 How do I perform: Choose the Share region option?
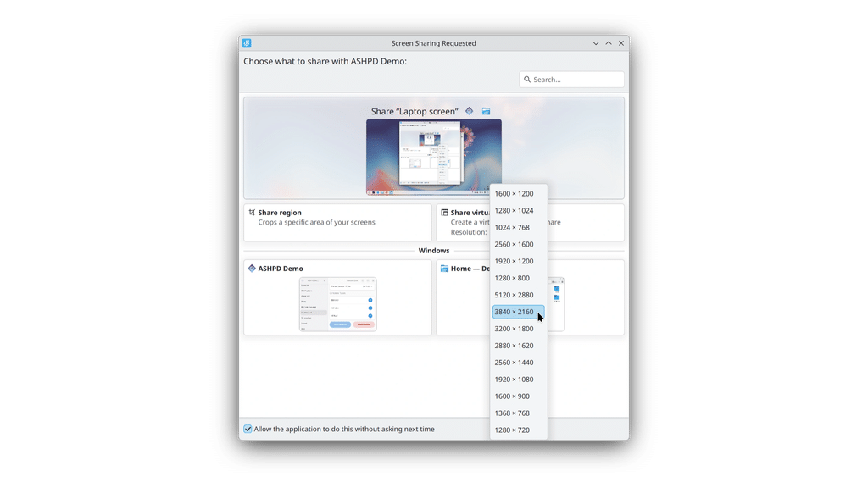point(337,223)
